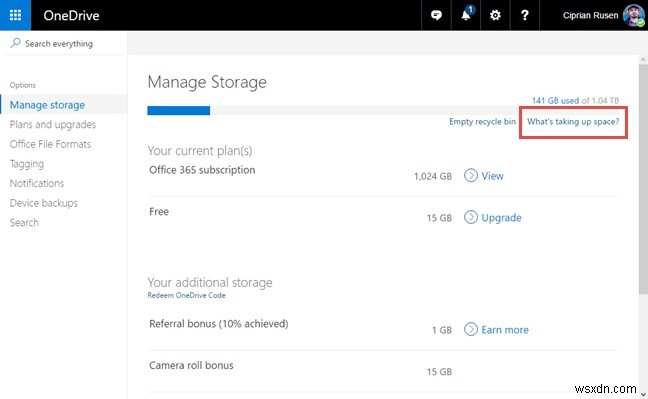The height and width of the screenshot is (399, 648).
Task: Open the chat feedback icon
Action: coord(436,15)
